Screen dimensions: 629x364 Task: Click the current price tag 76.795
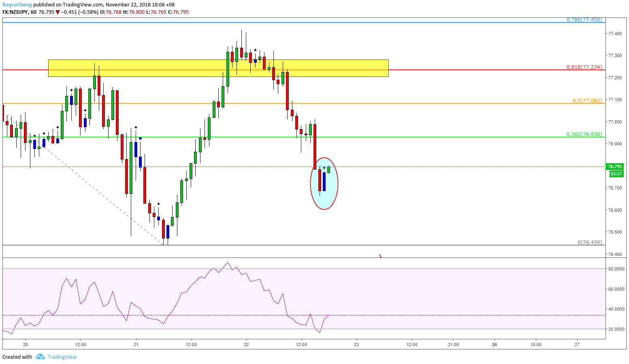coord(615,166)
